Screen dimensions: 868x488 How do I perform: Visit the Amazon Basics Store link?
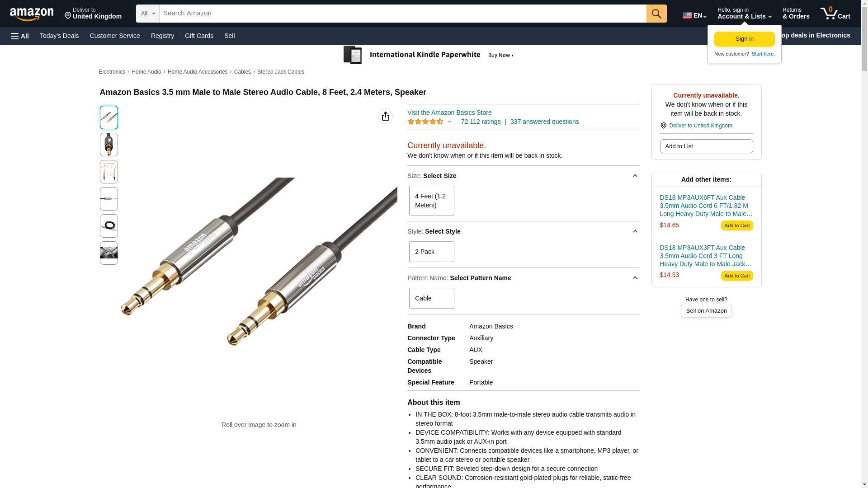(x=449, y=113)
